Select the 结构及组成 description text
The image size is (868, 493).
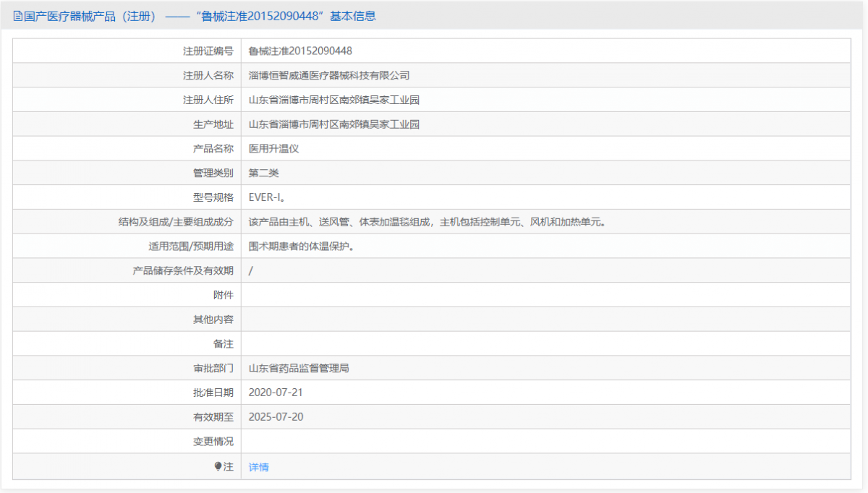[x=427, y=221]
